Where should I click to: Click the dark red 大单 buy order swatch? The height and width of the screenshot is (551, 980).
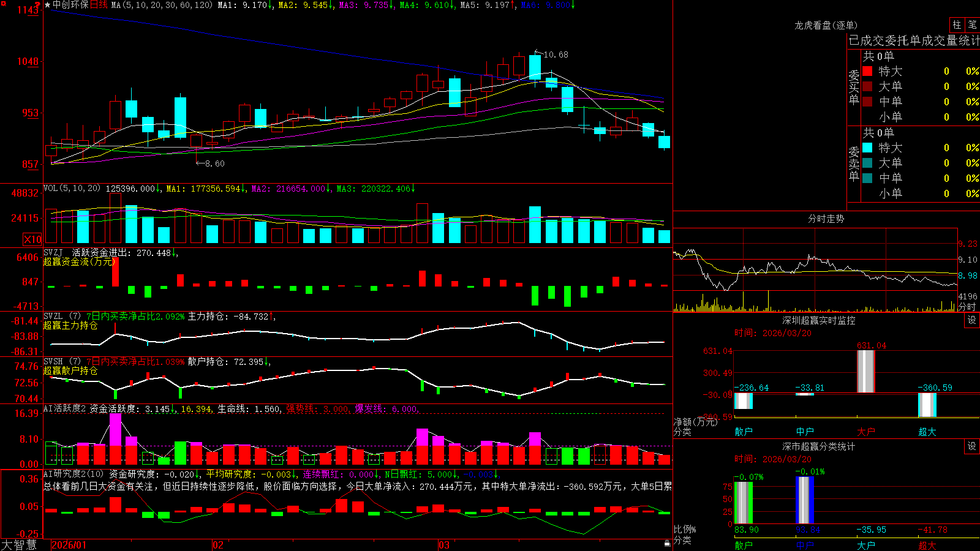tap(867, 86)
